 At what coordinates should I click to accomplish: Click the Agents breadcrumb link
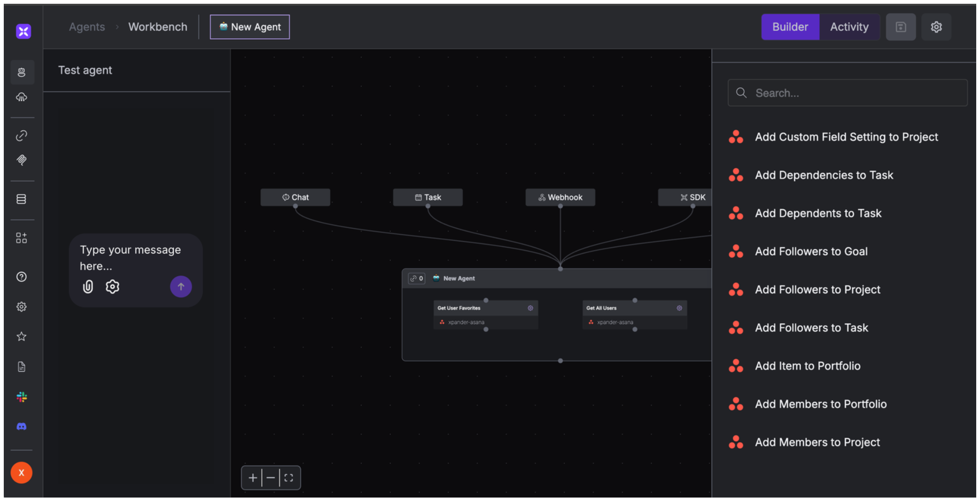[x=87, y=27]
